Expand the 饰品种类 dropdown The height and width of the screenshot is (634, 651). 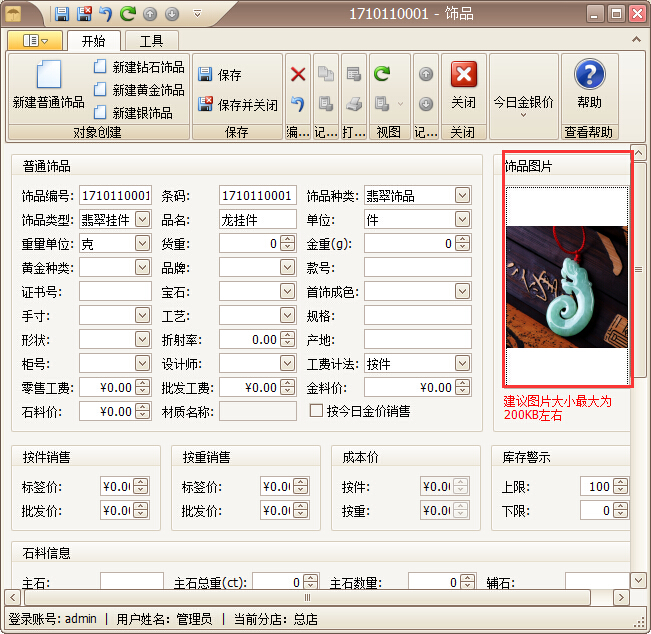pyautogui.click(x=462, y=195)
